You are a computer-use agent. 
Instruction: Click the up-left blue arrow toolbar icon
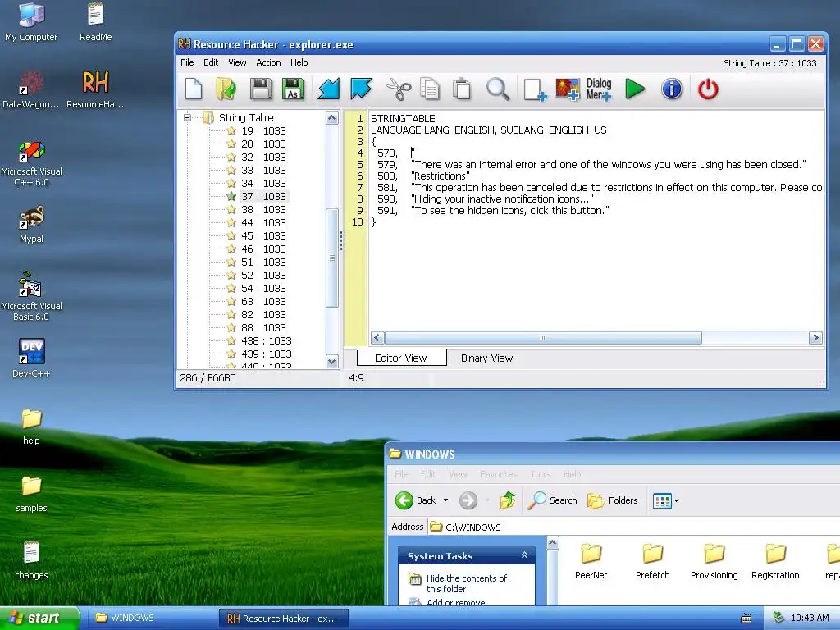(361, 89)
